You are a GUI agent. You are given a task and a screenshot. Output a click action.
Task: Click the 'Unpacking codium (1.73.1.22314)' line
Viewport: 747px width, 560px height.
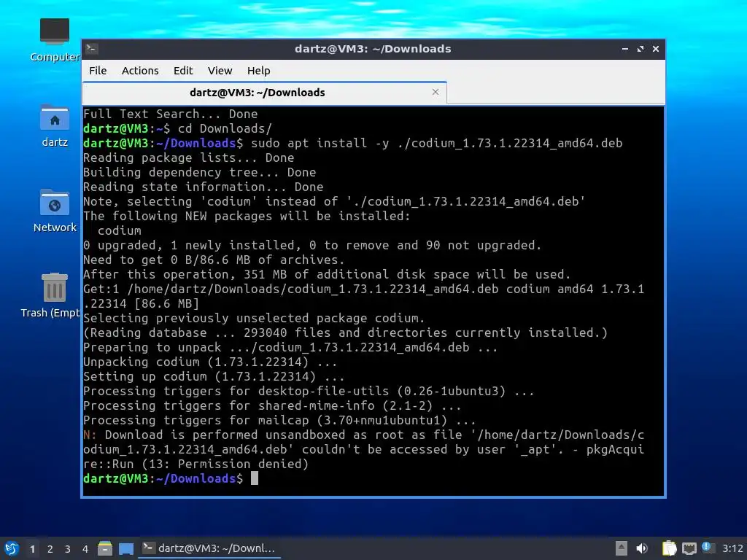point(210,362)
